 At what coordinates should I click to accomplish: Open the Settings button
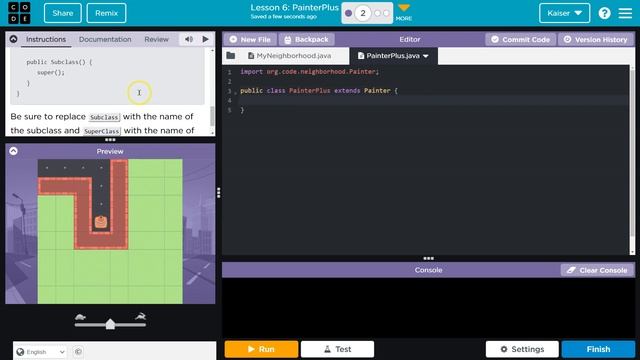(x=522, y=349)
